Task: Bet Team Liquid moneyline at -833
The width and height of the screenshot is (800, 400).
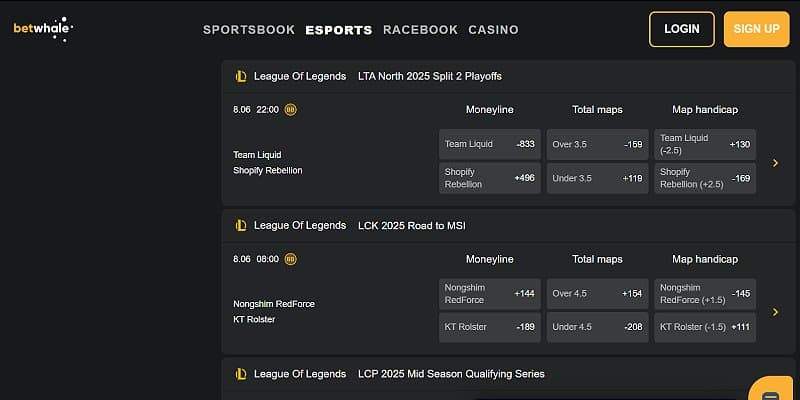Action: [490, 144]
